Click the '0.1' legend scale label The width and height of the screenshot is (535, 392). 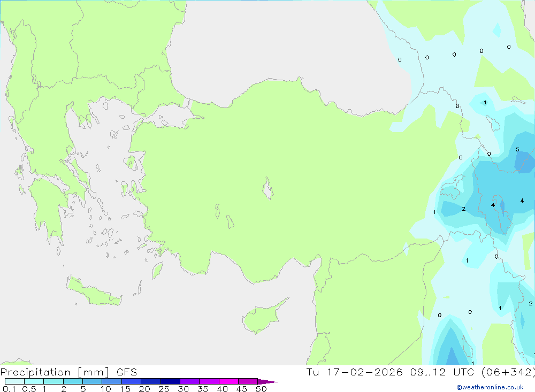[x=9, y=389]
